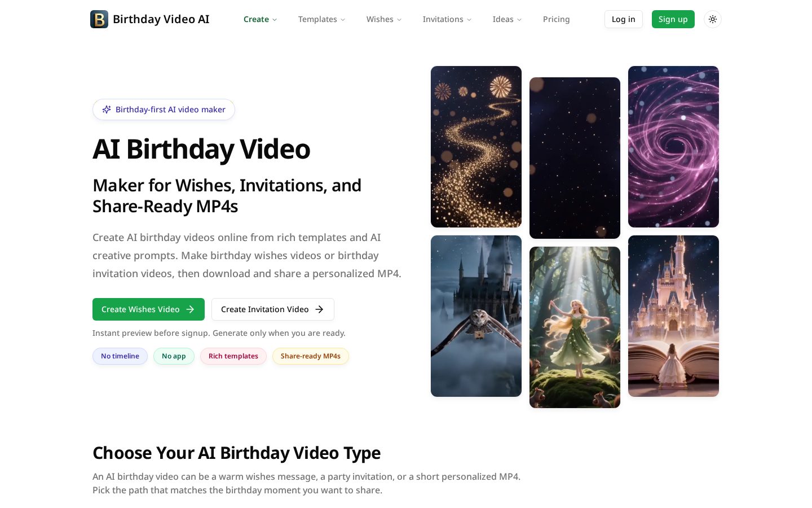Toggle the light/dark theme sun button

[x=713, y=19]
